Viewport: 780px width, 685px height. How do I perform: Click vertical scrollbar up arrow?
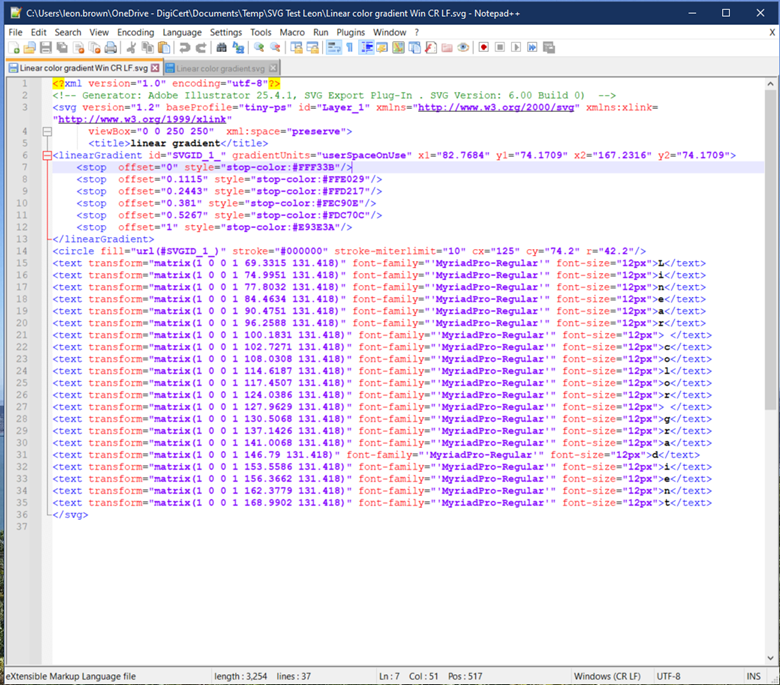[x=771, y=84]
